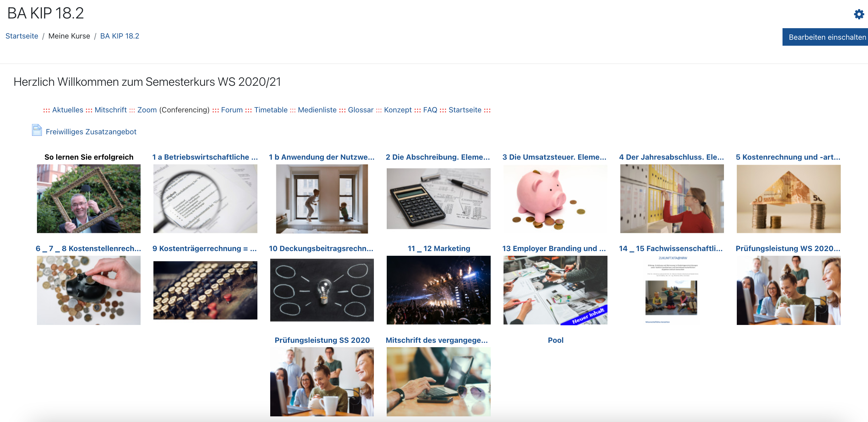Open the Timetable link
This screenshot has width=868, height=422.
pyautogui.click(x=271, y=110)
